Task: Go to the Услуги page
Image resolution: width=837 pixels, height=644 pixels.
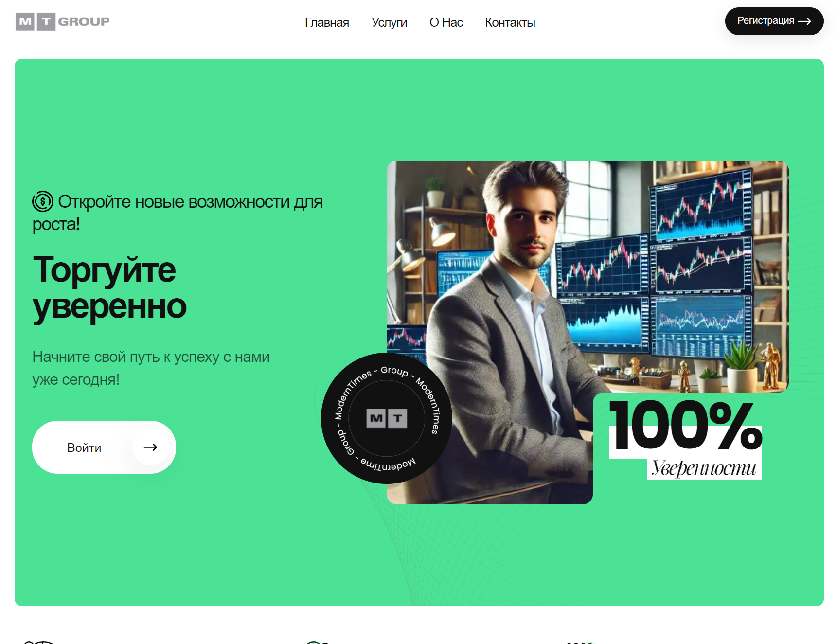Action: click(389, 22)
